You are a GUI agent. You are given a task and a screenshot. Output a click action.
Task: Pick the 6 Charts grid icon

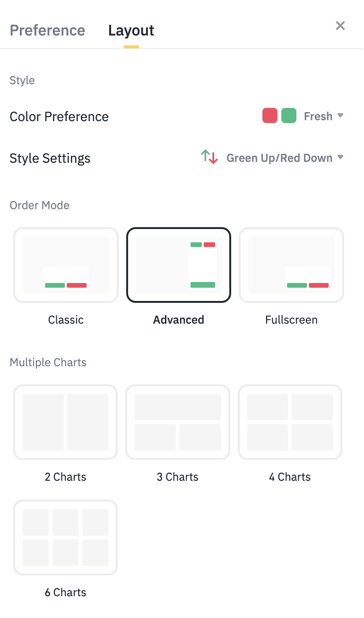pyautogui.click(x=66, y=538)
